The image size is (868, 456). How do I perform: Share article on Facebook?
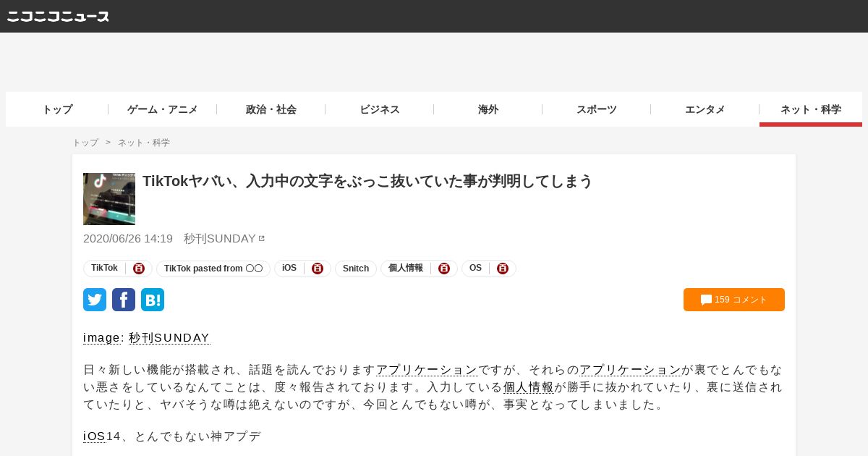pyautogui.click(x=124, y=300)
